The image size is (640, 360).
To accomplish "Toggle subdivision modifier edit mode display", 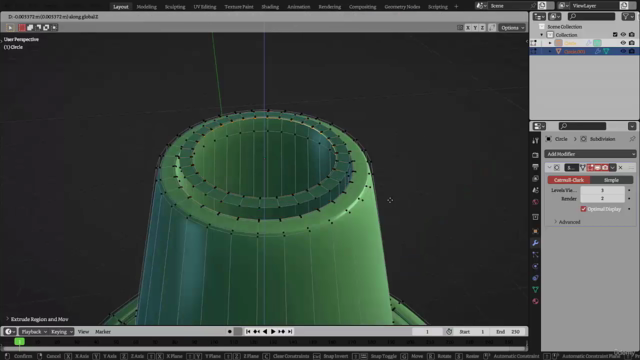I will pos(590,167).
